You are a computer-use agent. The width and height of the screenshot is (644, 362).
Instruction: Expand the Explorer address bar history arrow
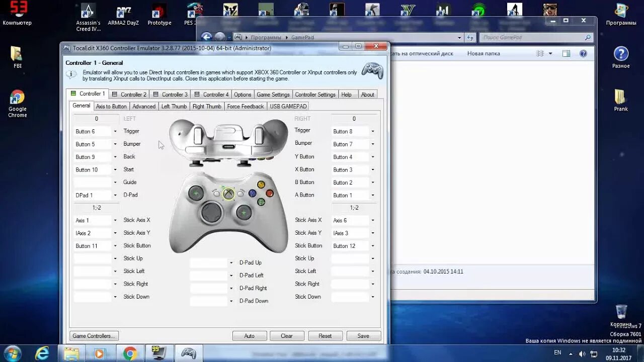click(x=459, y=37)
